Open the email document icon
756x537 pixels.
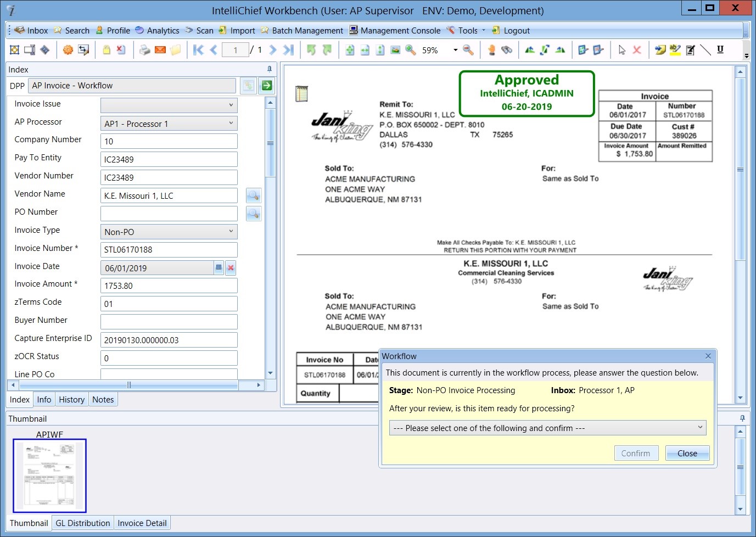click(x=159, y=49)
